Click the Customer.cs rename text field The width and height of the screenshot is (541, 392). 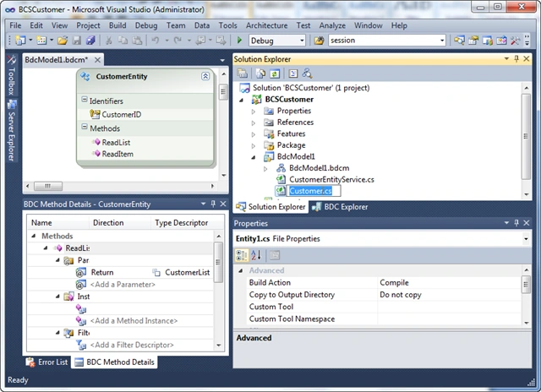[x=314, y=191]
